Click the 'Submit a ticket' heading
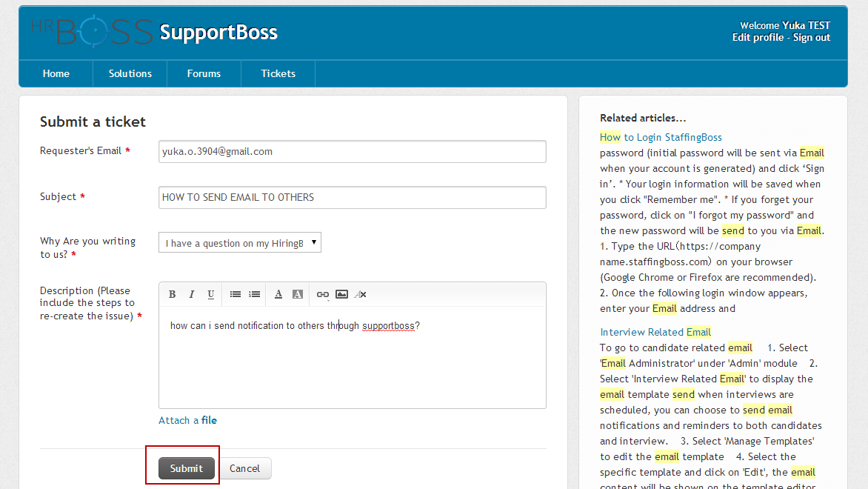 93,122
